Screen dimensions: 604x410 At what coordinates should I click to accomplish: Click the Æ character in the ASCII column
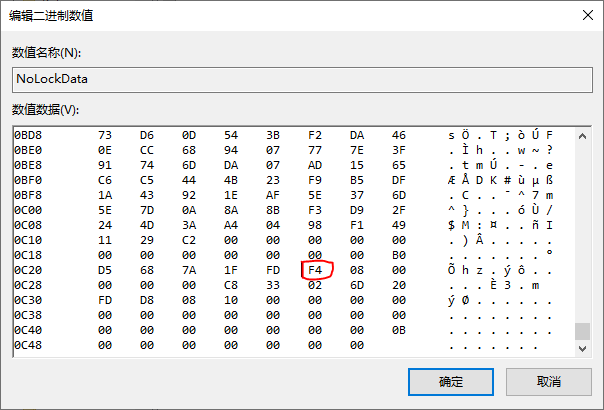coord(452,179)
